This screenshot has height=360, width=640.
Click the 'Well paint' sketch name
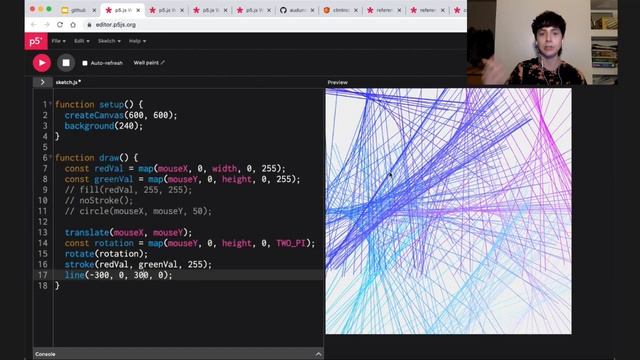point(146,62)
